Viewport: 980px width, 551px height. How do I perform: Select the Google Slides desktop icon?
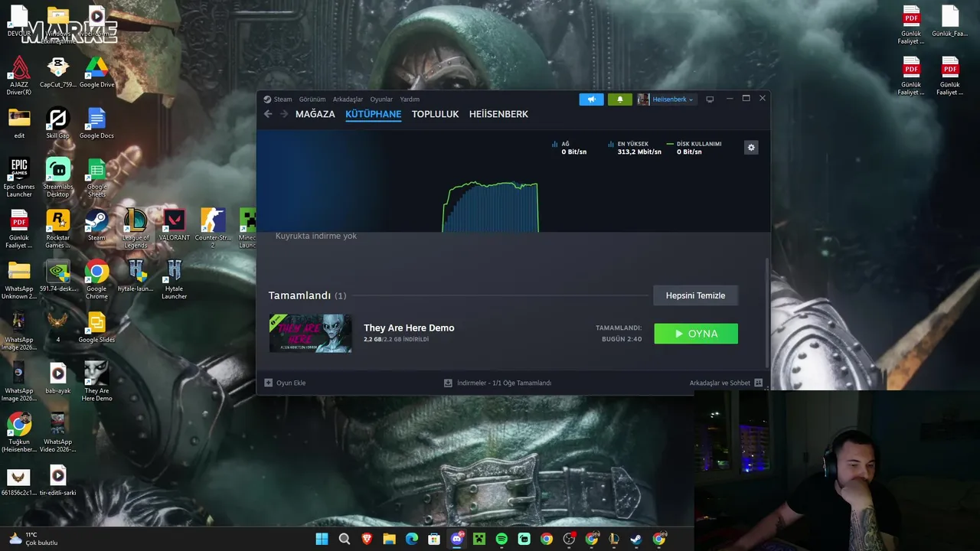tap(96, 328)
